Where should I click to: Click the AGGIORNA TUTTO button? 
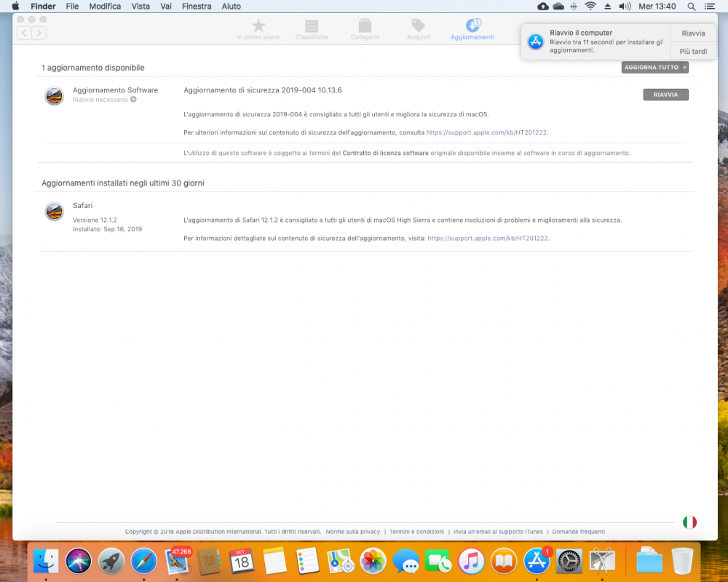pyautogui.click(x=652, y=68)
